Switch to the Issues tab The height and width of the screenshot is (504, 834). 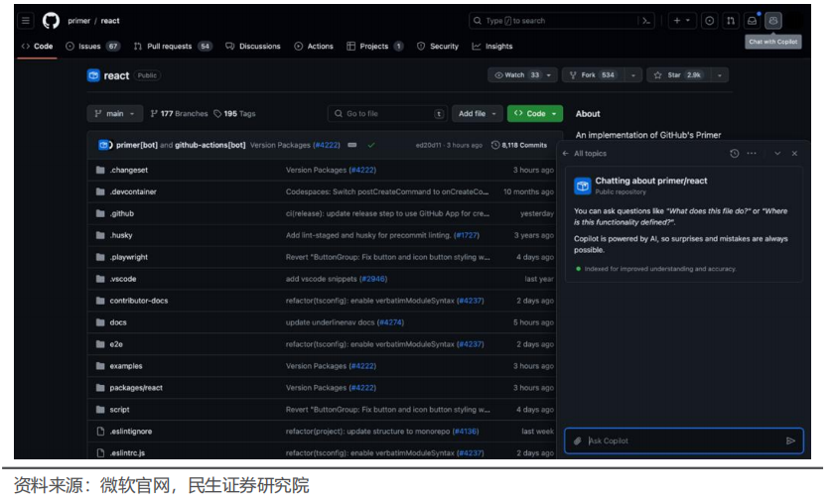pyautogui.click(x=92, y=47)
